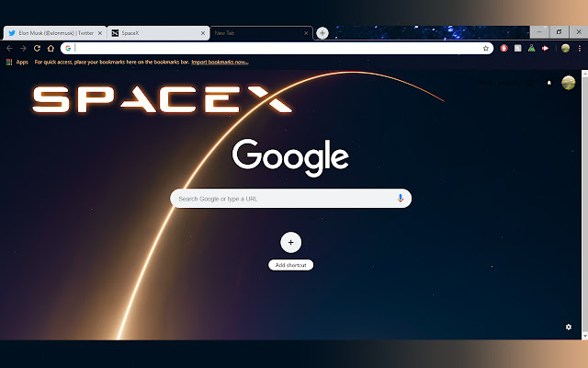
Task: Go back using the browser back arrow
Action: 9,48
